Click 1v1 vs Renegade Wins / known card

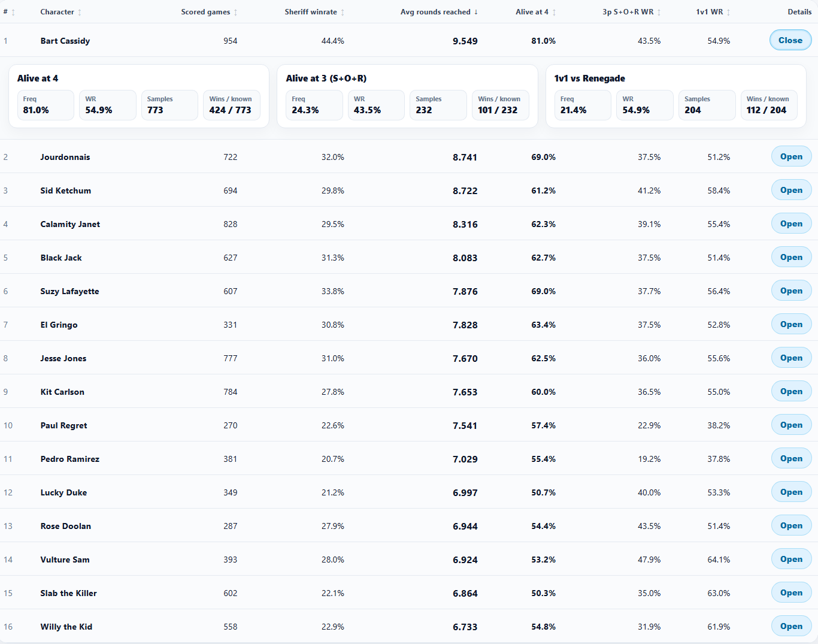(769, 105)
